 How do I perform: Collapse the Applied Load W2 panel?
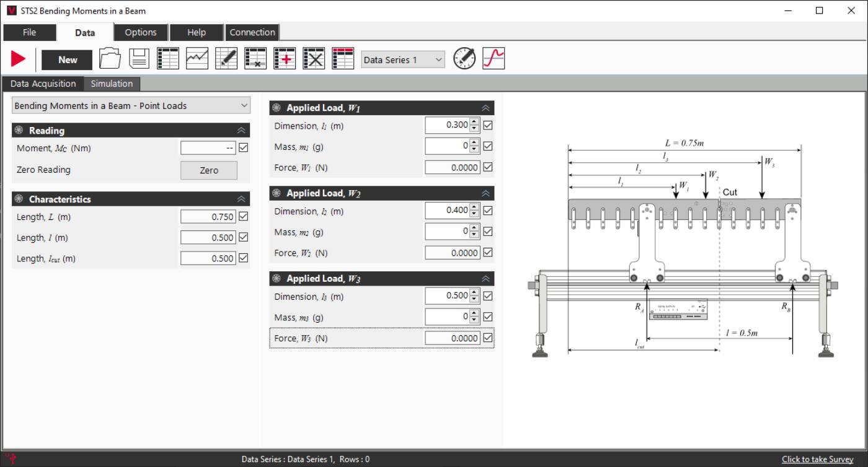pyautogui.click(x=487, y=193)
